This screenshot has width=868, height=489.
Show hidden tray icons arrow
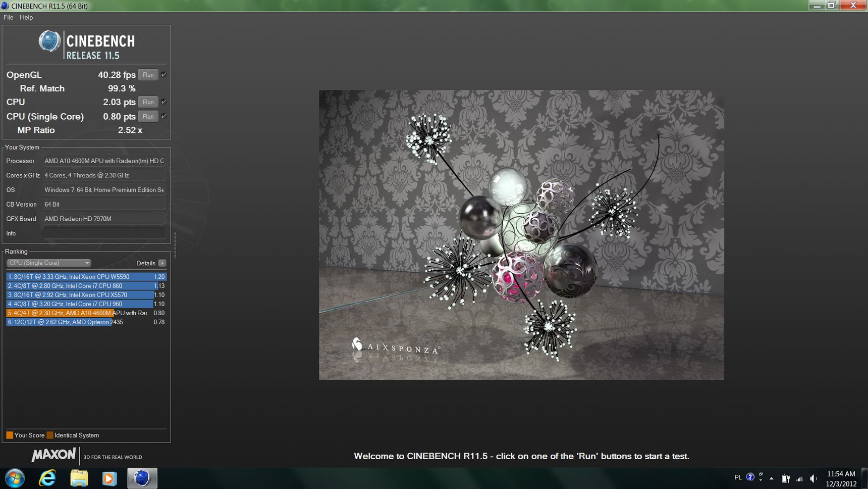771,478
